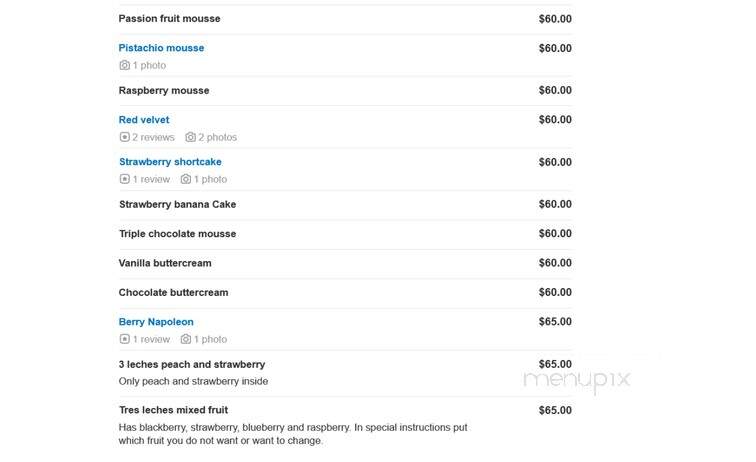The image size is (756, 462).
Task: Open the Strawberry shortcake link
Action: [170, 162]
